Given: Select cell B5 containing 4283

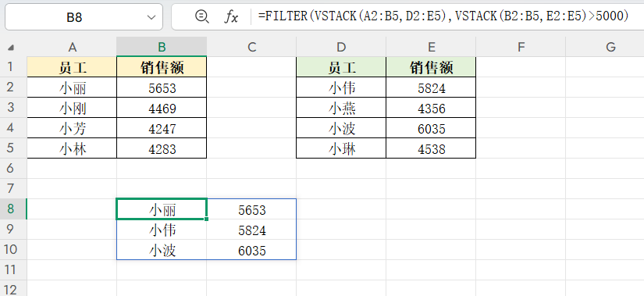Looking at the screenshot, I should point(162,148).
